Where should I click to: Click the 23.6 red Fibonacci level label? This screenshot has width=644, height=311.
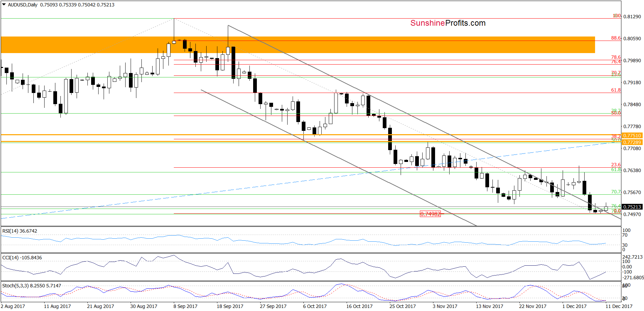pyautogui.click(x=616, y=165)
